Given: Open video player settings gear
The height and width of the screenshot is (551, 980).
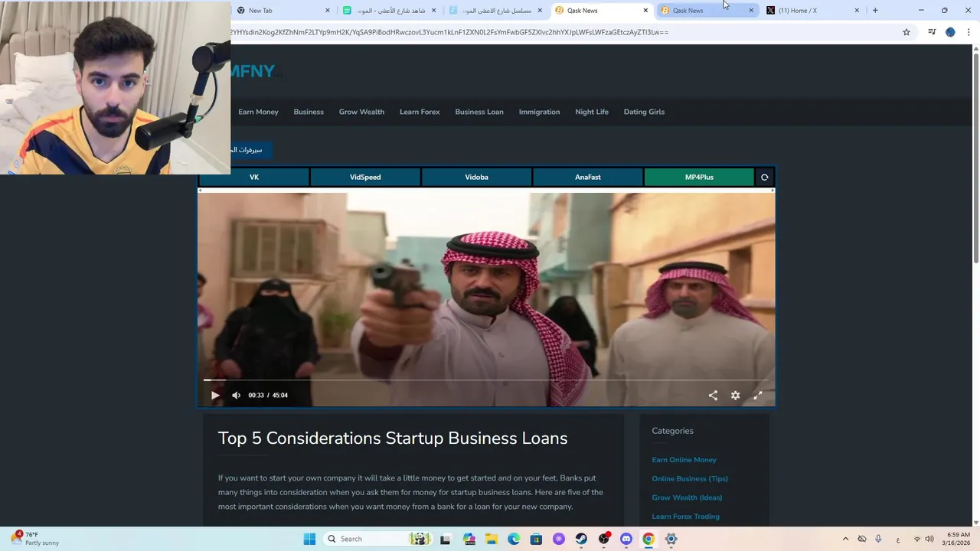Looking at the screenshot, I should point(735,396).
